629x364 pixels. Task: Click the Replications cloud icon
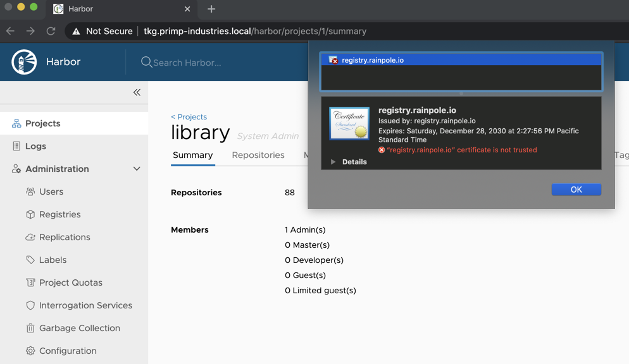click(x=30, y=237)
